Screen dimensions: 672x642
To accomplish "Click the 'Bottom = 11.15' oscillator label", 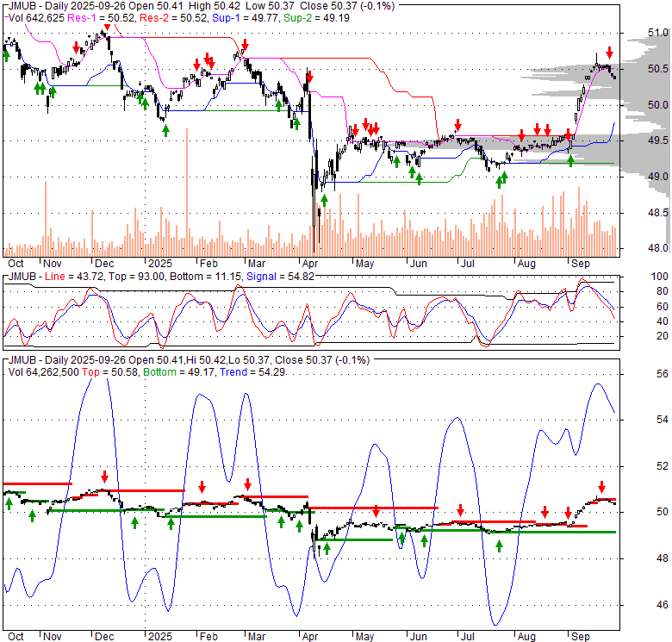I will coord(206,277).
